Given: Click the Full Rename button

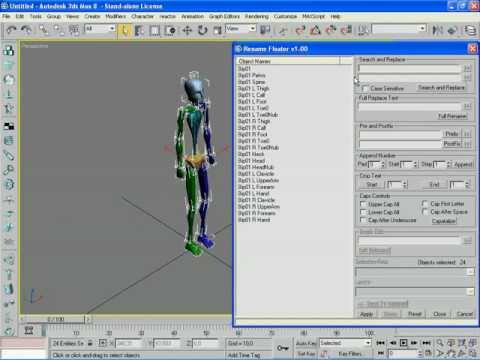Looking at the screenshot, I should tap(452, 116).
